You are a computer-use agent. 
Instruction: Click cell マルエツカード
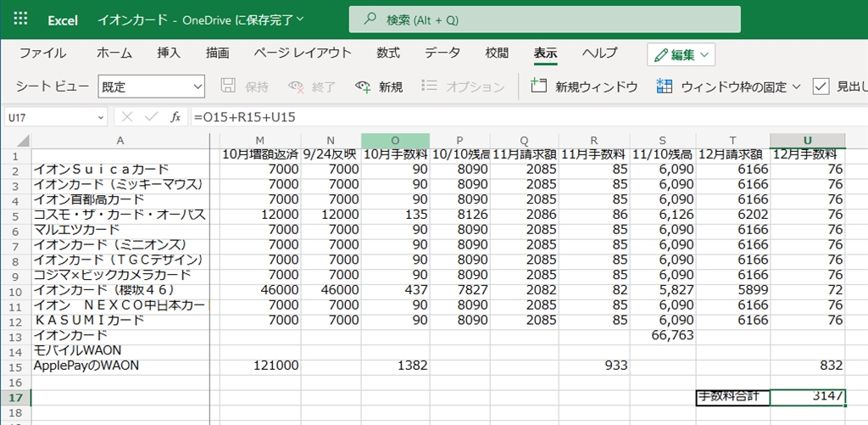pos(120,229)
